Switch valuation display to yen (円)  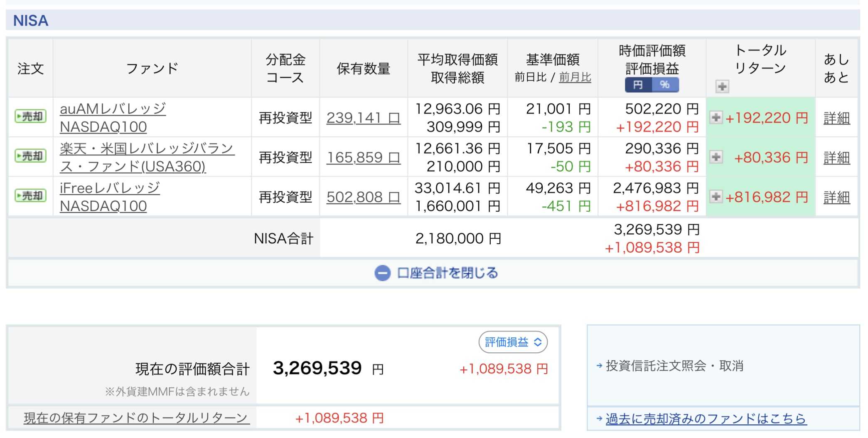pyautogui.click(x=638, y=85)
